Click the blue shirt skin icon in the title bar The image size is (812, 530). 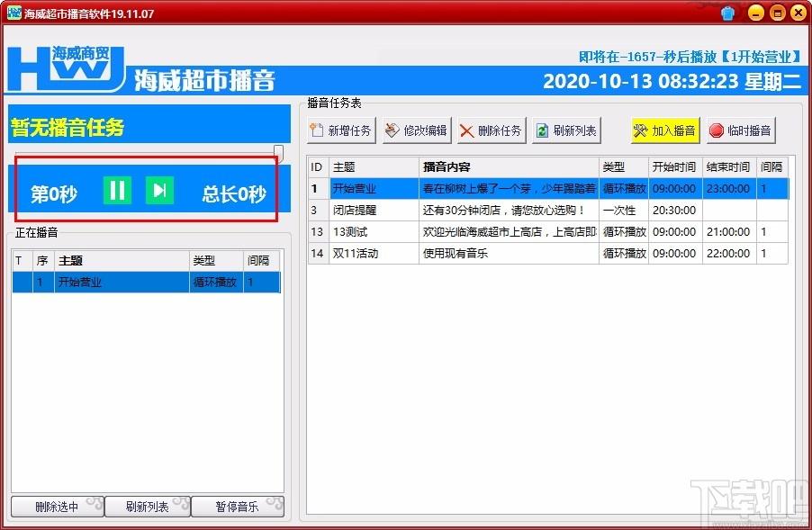tap(727, 13)
